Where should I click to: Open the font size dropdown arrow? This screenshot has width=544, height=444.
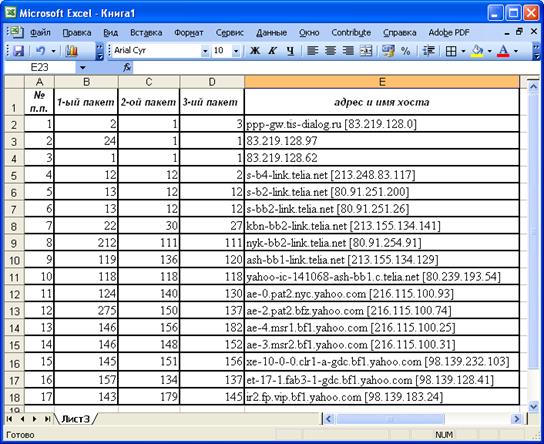[x=236, y=51]
